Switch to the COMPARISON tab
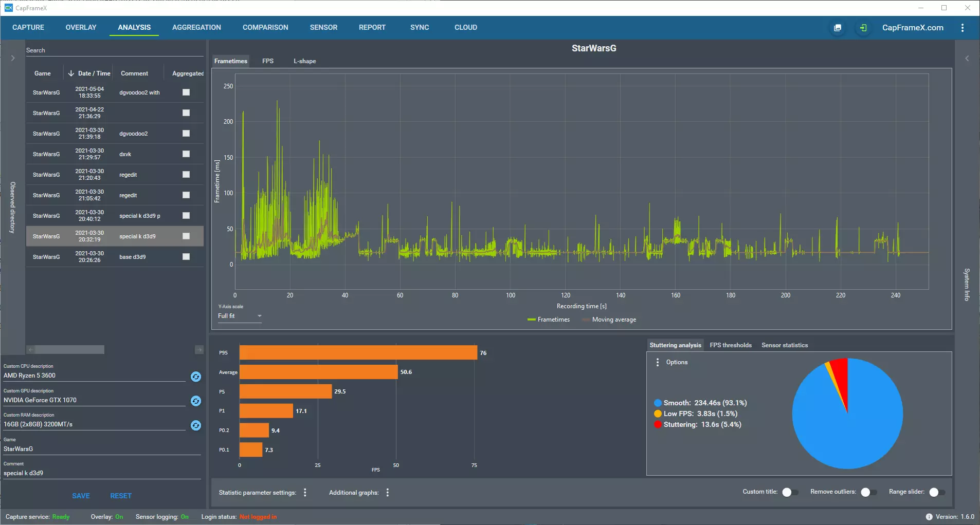 point(265,28)
